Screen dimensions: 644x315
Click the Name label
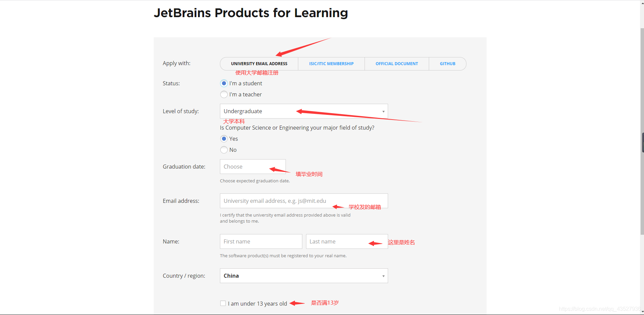click(171, 241)
